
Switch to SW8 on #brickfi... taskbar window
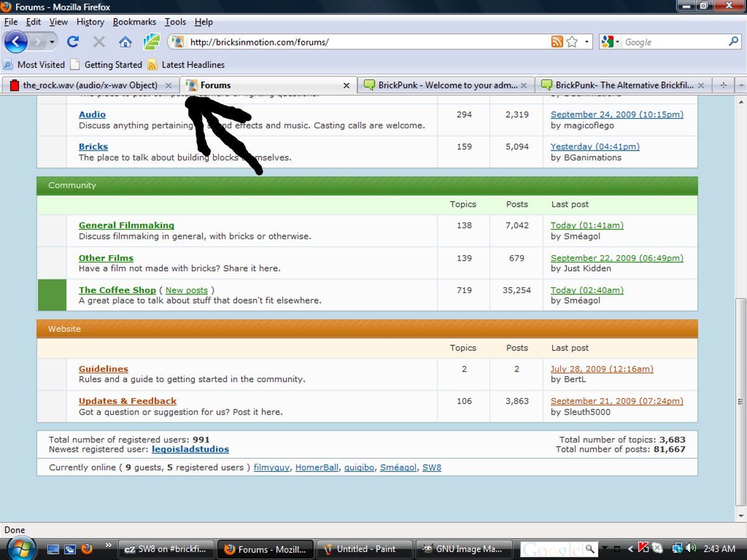pos(166,549)
